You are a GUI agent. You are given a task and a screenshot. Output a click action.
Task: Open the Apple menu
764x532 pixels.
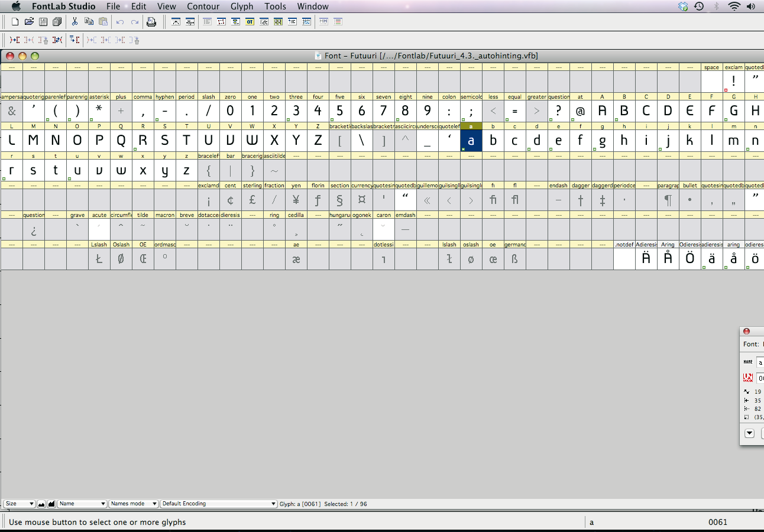pos(16,7)
